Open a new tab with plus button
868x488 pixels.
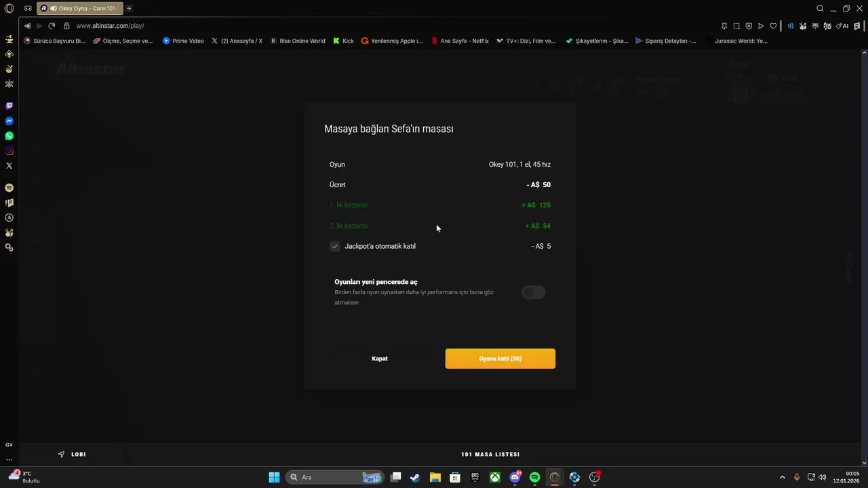(x=129, y=8)
